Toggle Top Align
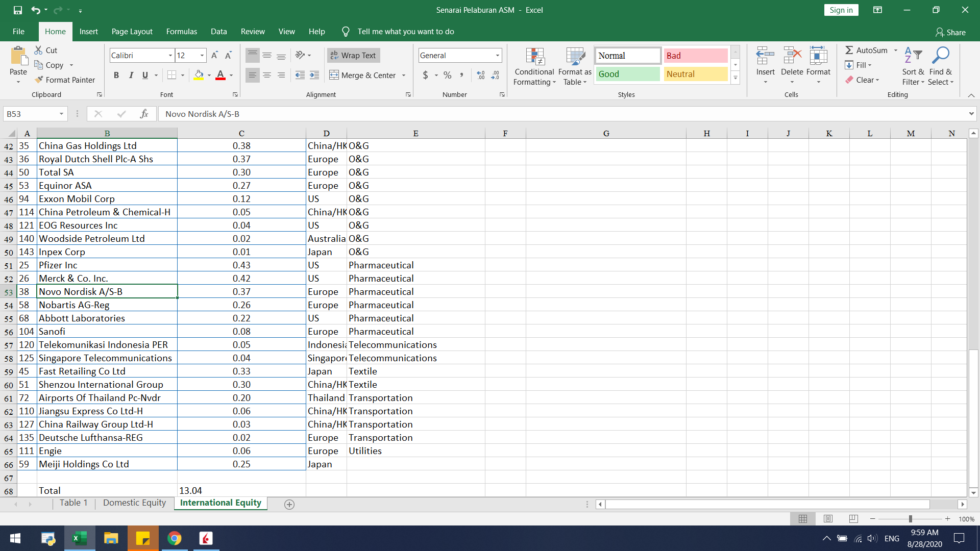 pos(252,55)
